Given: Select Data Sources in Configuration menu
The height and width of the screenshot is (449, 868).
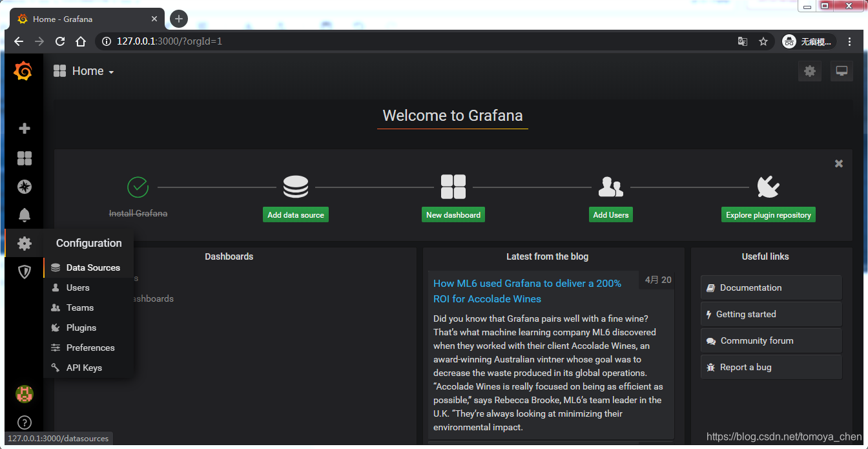Looking at the screenshot, I should (88, 267).
